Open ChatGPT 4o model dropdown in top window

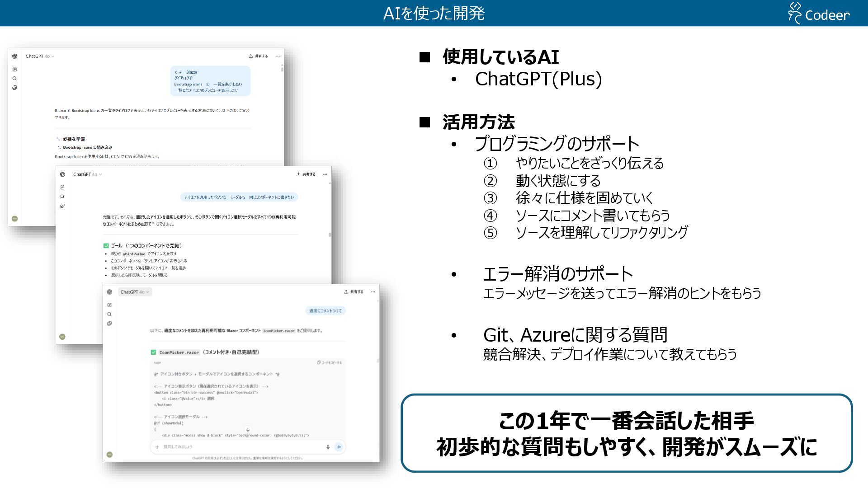pos(40,56)
